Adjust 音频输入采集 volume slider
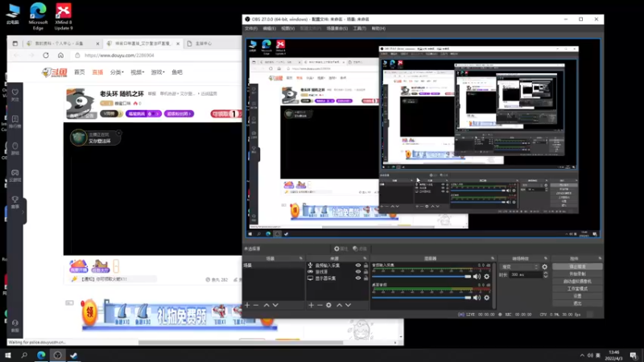This screenshot has height=362, width=644. 421,277
